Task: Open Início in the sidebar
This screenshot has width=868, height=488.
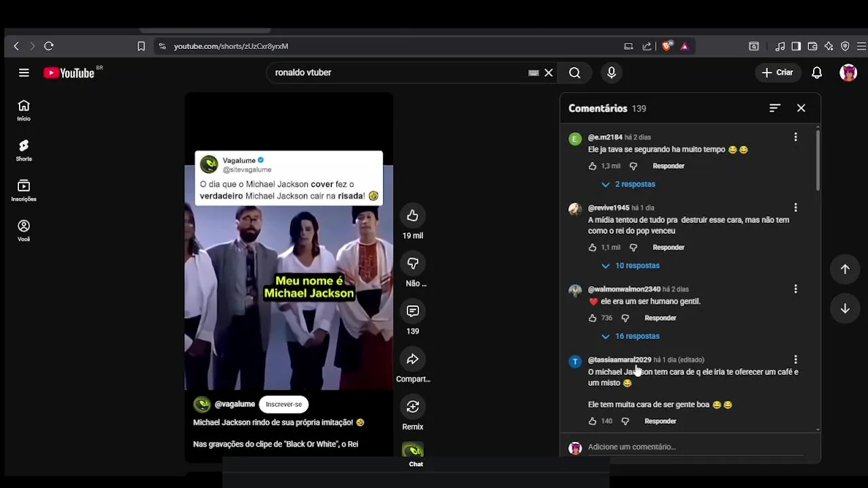Action: pos(24,110)
